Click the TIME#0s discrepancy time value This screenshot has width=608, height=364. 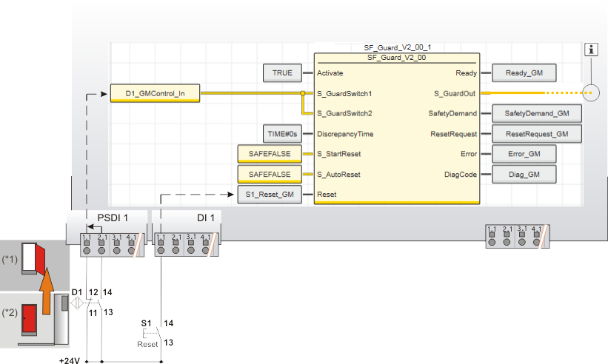(282, 134)
